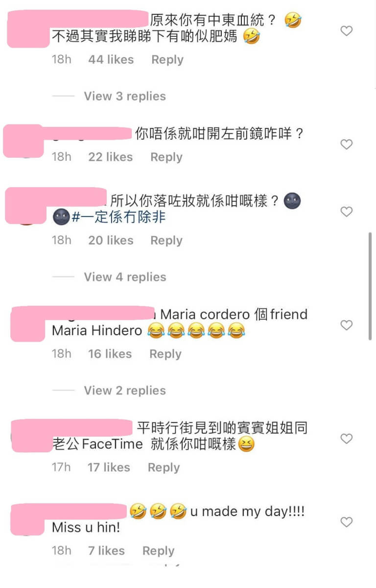
Task: Reply to the 20 likes comment
Action: pyautogui.click(x=166, y=241)
